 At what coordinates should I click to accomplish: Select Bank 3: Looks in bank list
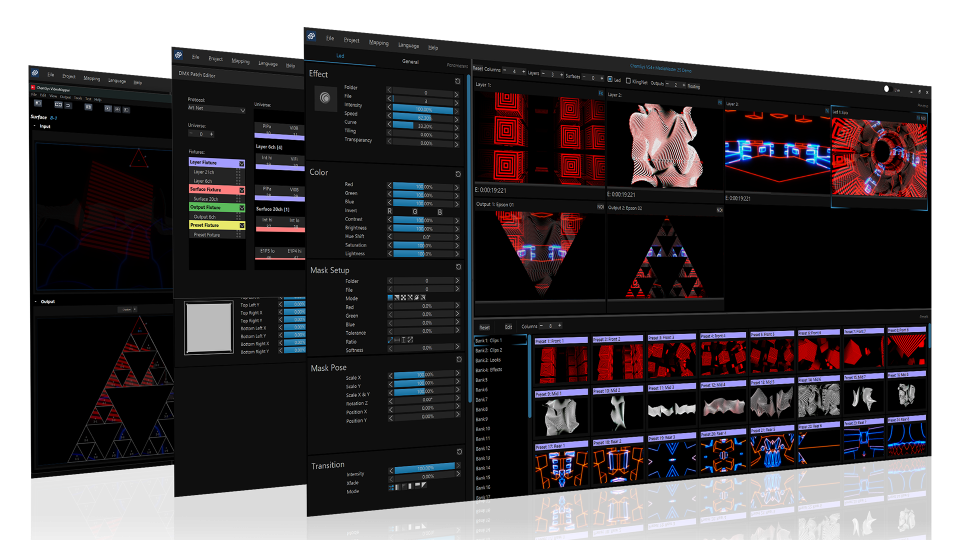490,360
